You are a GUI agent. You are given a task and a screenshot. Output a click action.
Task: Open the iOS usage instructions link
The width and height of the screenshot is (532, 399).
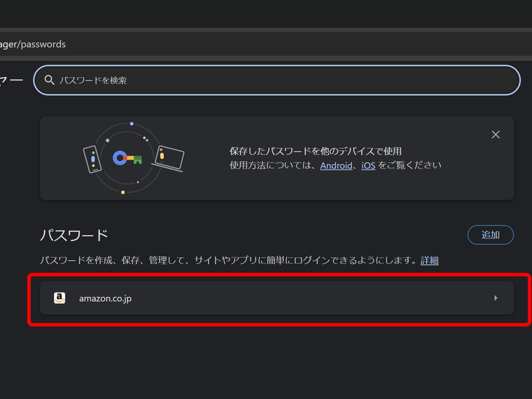pos(368,166)
